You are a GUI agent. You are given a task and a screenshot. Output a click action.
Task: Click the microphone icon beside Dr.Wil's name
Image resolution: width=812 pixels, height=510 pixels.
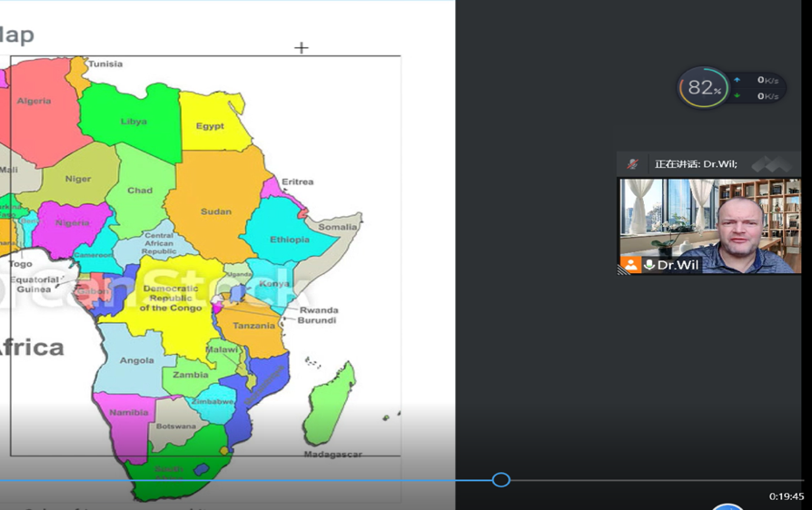tap(649, 265)
